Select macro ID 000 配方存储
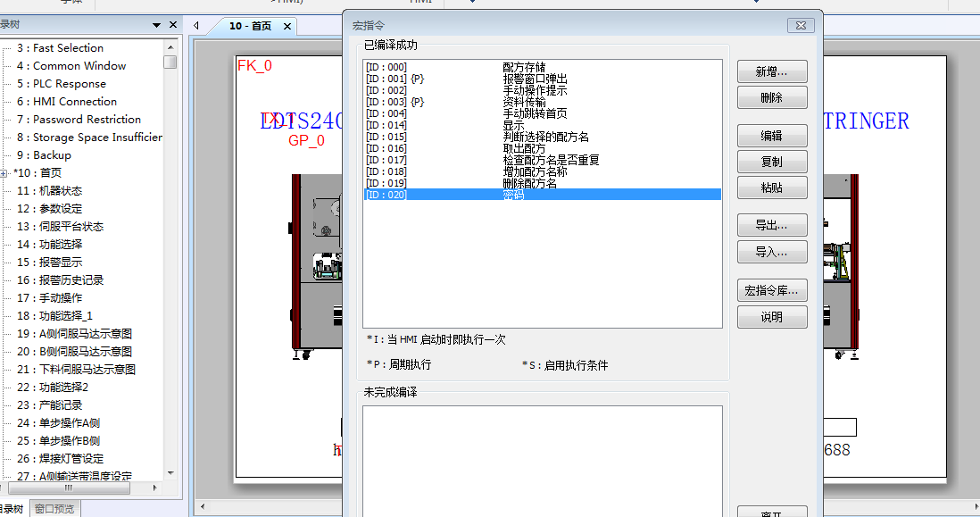This screenshot has width=980, height=517. 527,67
